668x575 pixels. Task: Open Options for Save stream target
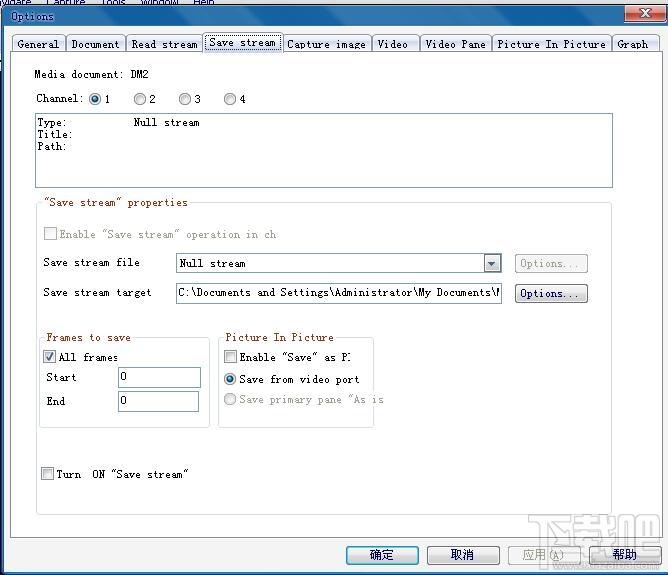coord(551,293)
